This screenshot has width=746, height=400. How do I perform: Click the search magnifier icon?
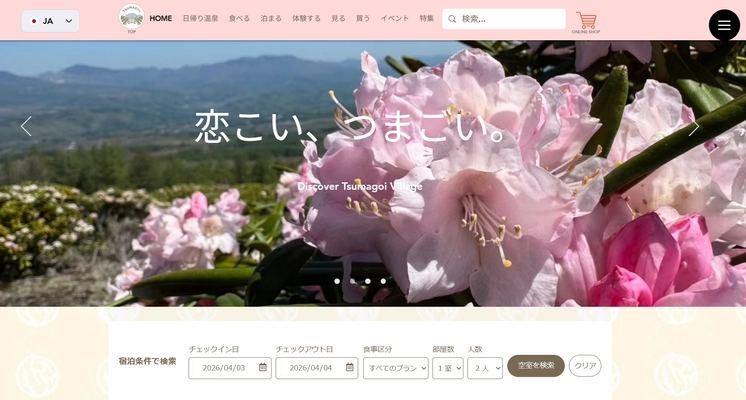(452, 19)
